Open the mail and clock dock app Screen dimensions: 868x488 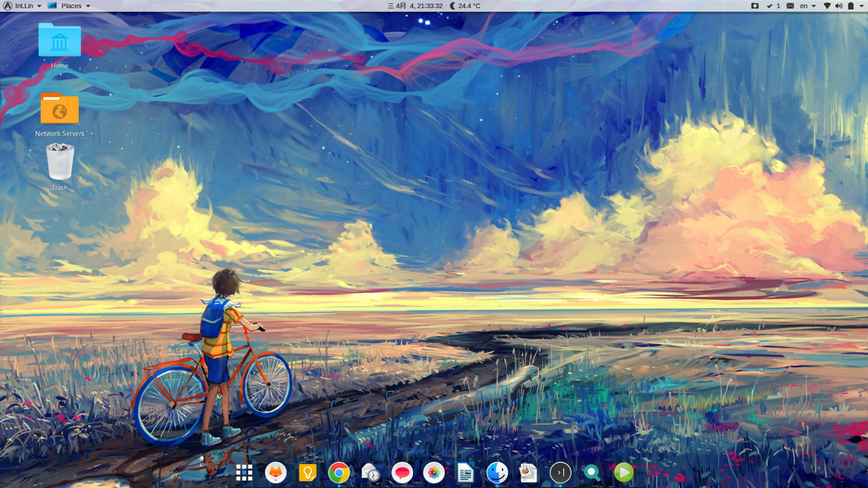pos(370,473)
